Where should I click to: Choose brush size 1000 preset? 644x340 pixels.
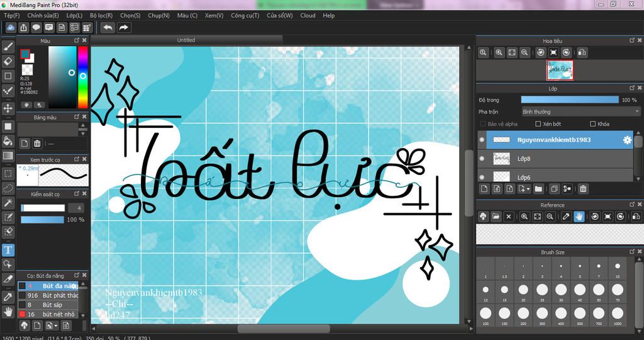point(618,315)
